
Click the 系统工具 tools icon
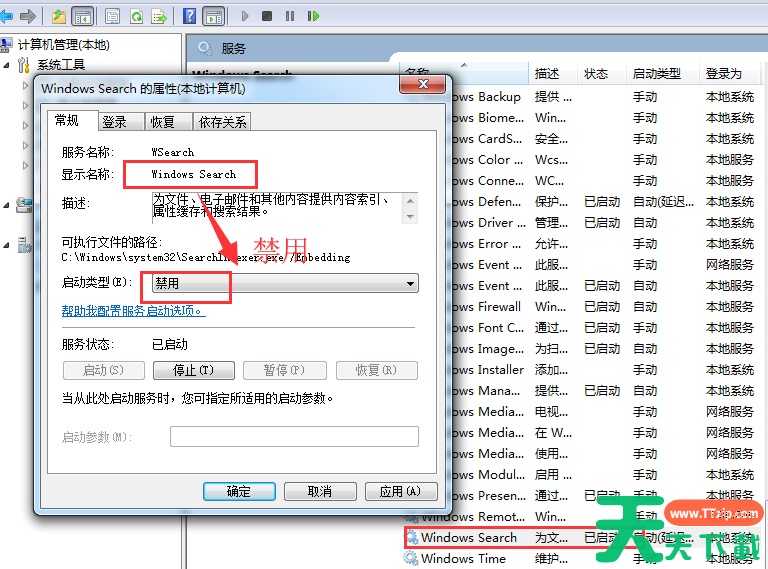[x=24, y=65]
